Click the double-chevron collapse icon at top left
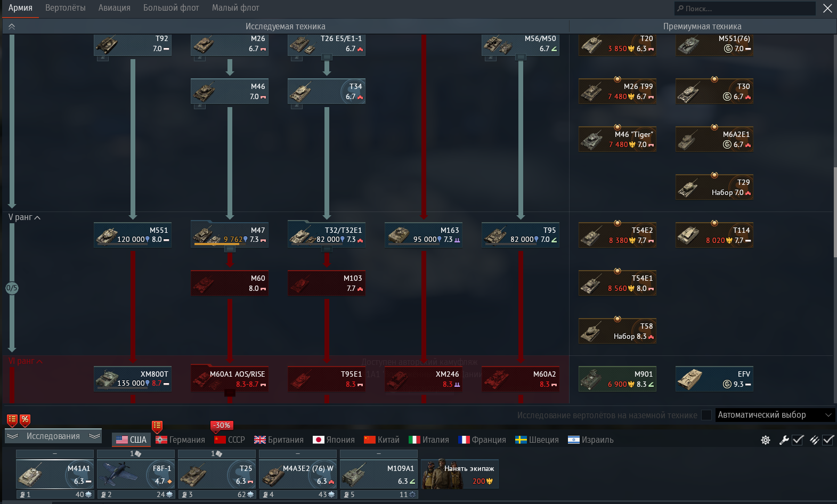 [x=12, y=27]
